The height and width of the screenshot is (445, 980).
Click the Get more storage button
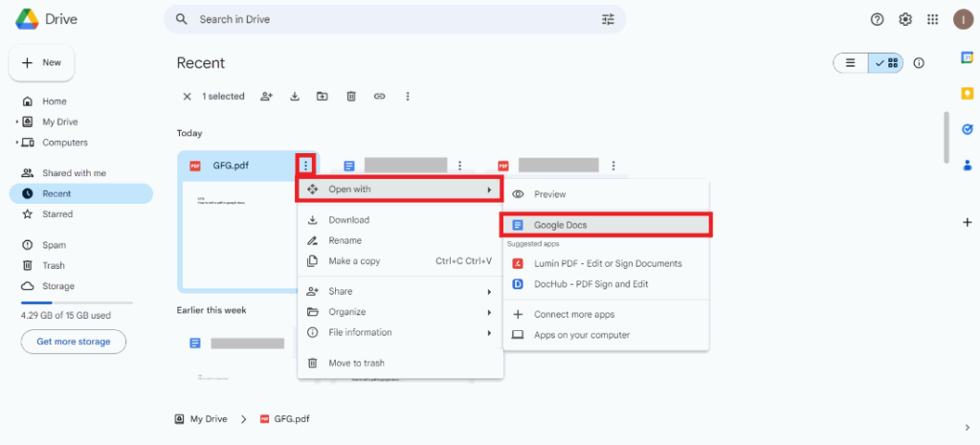(x=73, y=342)
